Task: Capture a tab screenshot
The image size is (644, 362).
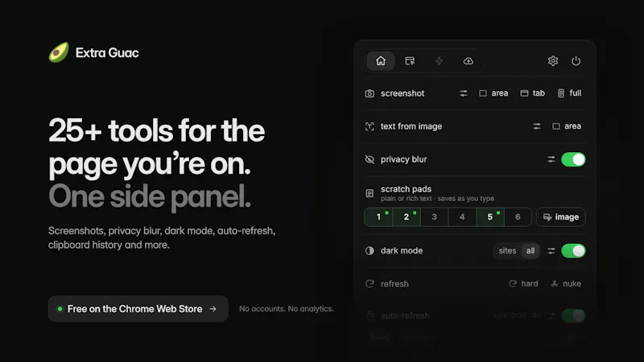Action: [x=532, y=93]
